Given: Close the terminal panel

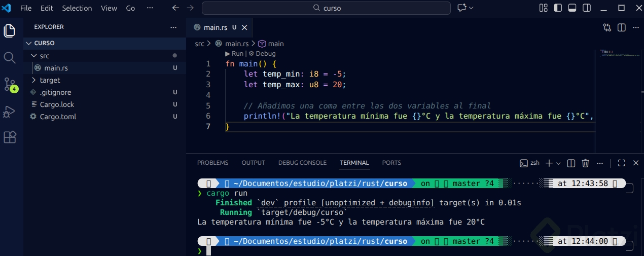Looking at the screenshot, I should click(x=635, y=163).
